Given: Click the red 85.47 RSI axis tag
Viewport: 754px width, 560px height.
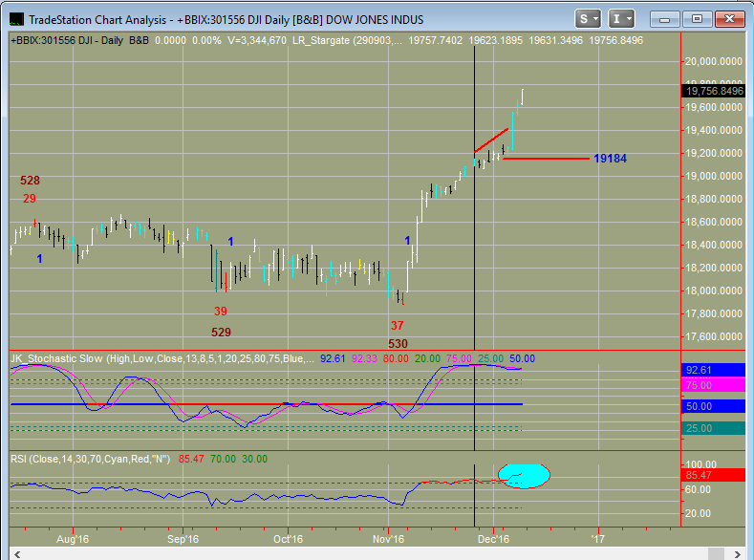Looking at the screenshot, I should pyautogui.click(x=714, y=475).
